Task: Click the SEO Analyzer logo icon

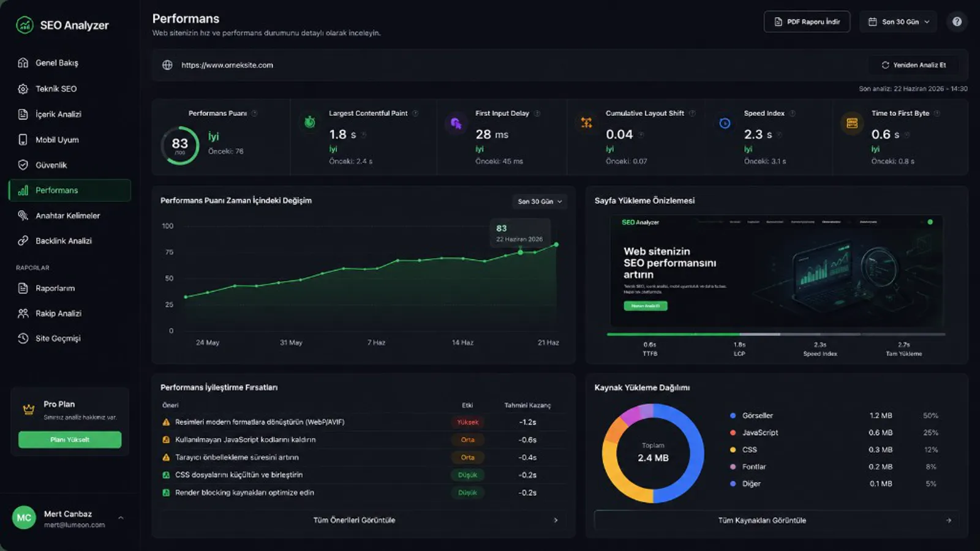Action: (24, 25)
